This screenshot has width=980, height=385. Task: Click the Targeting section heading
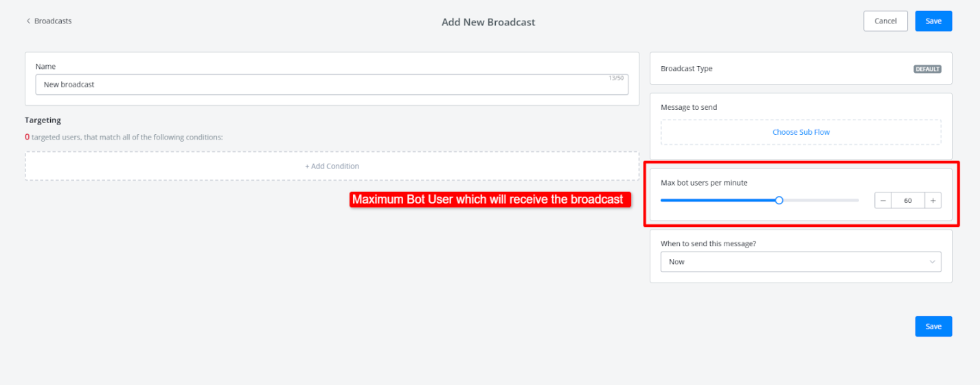(x=43, y=120)
